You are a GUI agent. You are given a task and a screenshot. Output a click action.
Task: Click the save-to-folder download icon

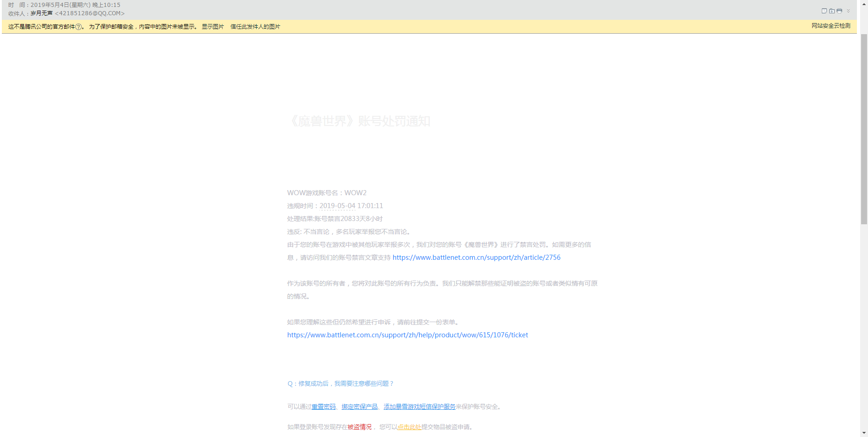[x=832, y=11]
